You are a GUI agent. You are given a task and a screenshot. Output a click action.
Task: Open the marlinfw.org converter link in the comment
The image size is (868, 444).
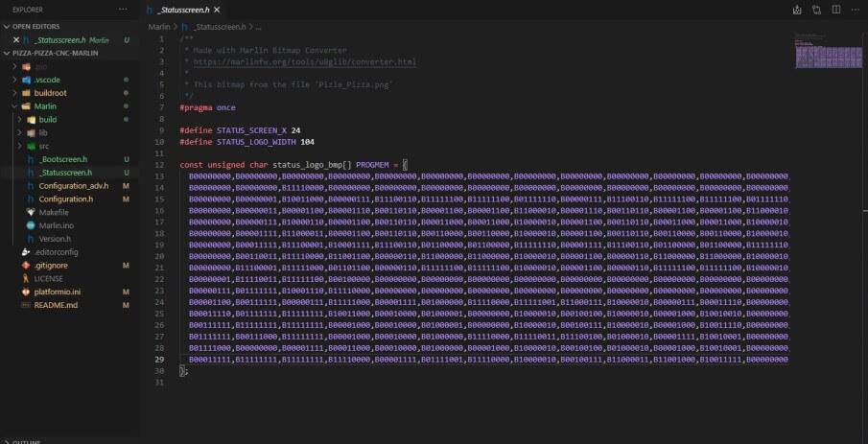pos(304,61)
